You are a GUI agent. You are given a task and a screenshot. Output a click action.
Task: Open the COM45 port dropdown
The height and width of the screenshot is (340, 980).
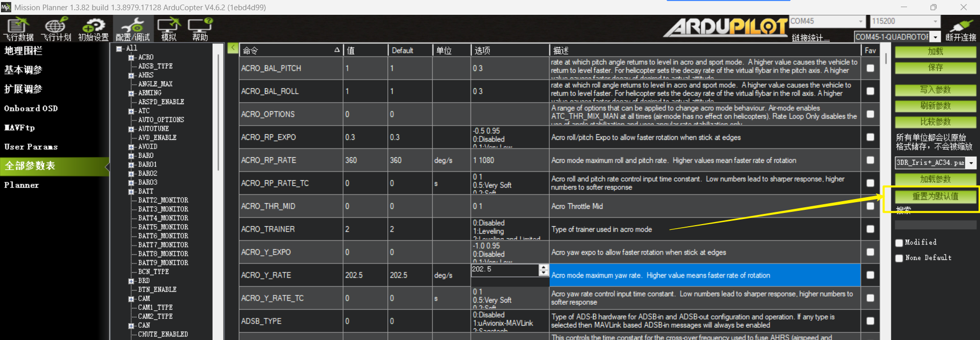tap(861, 21)
